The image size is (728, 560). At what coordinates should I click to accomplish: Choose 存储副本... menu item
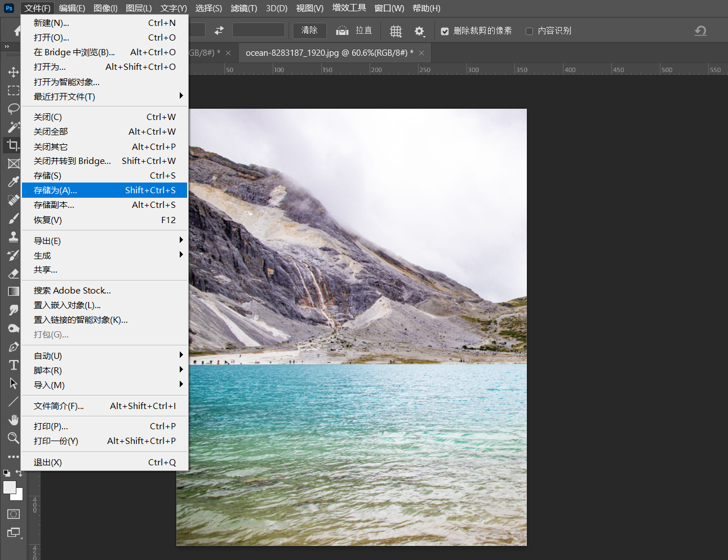coord(104,205)
